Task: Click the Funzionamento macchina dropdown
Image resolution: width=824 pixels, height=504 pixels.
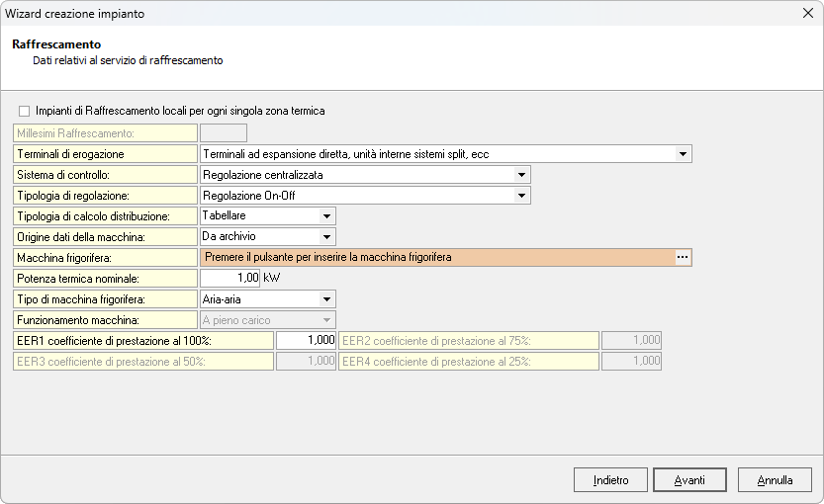Action: tap(267, 319)
